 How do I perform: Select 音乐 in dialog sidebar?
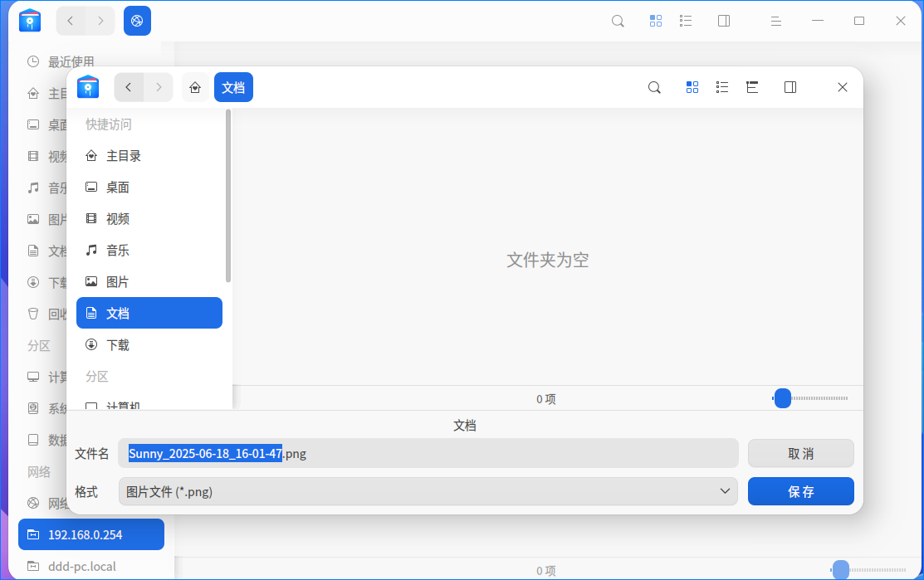(149, 251)
